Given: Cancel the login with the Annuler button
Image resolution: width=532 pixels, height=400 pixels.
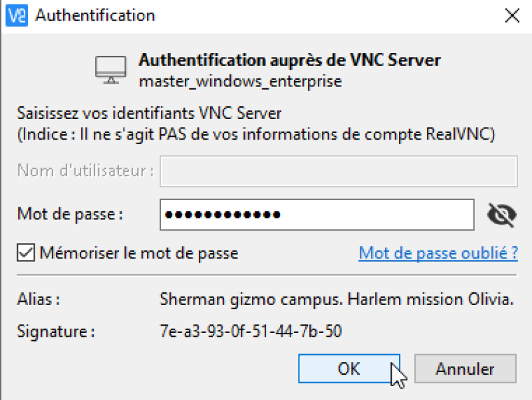Looking at the screenshot, I should click(x=465, y=369).
